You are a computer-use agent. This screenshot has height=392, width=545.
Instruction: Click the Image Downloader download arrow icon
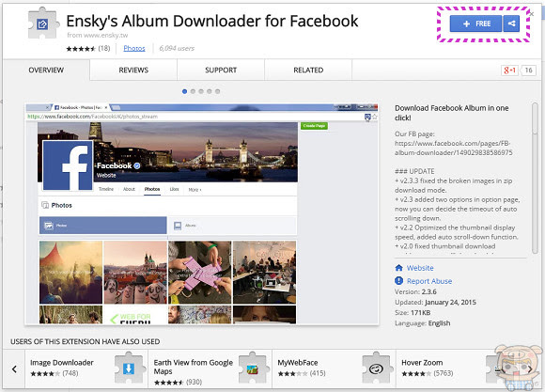(129, 368)
